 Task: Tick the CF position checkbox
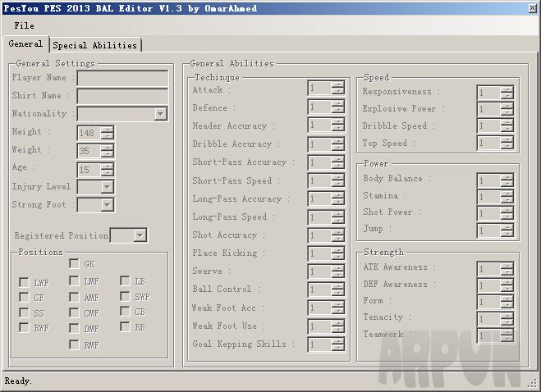pos(24,297)
